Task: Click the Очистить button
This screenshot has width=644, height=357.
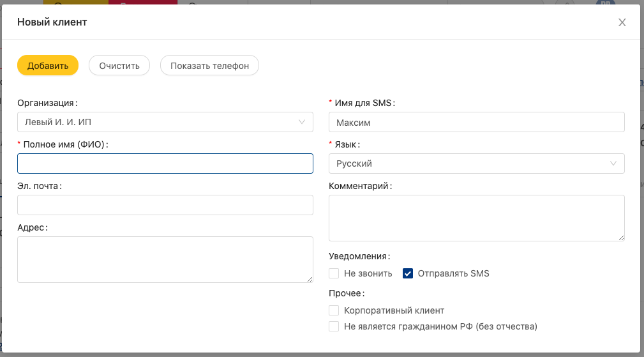Action: pos(119,65)
